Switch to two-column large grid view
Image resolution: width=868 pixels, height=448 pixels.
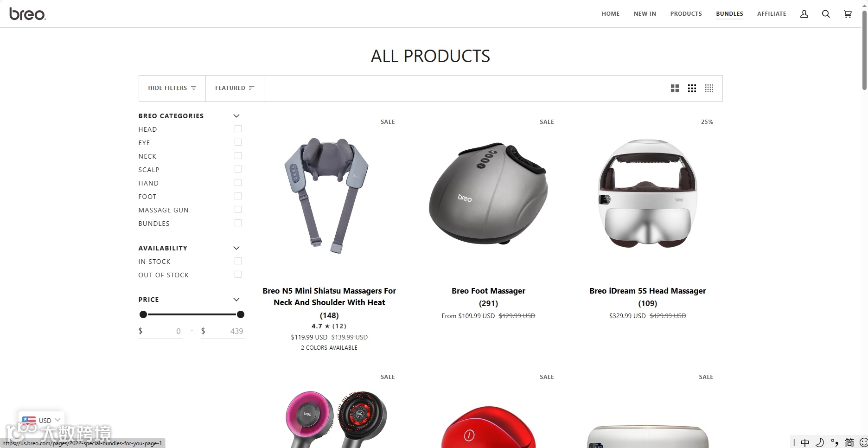coord(675,88)
